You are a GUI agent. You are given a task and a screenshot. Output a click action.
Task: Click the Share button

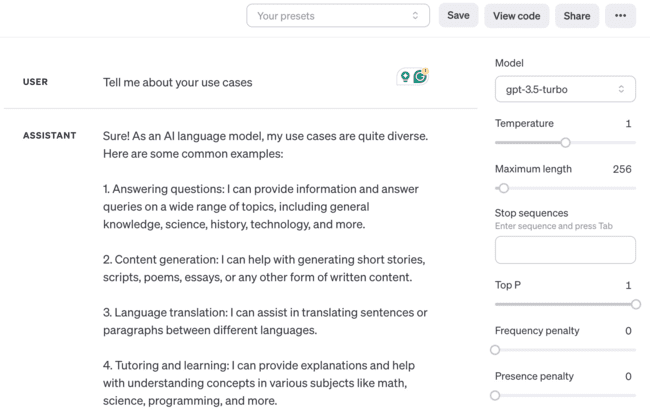click(577, 16)
